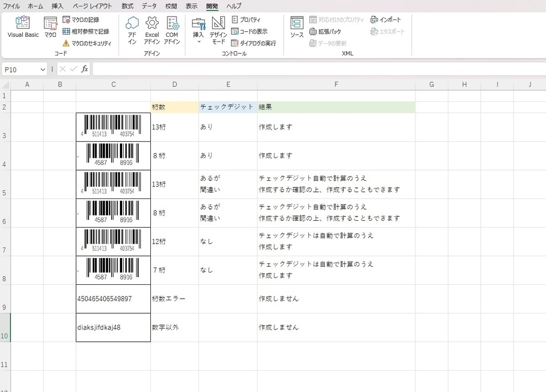This screenshot has height=392, width=546.
Task: Click the Name Box showing P10
Action: click(x=20, y=69)
